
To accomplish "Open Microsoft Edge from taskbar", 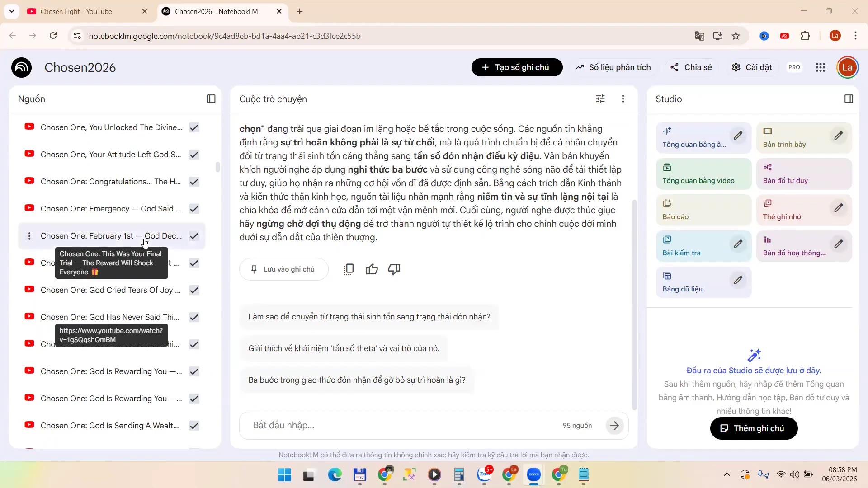I will click(x=335, y=475).
